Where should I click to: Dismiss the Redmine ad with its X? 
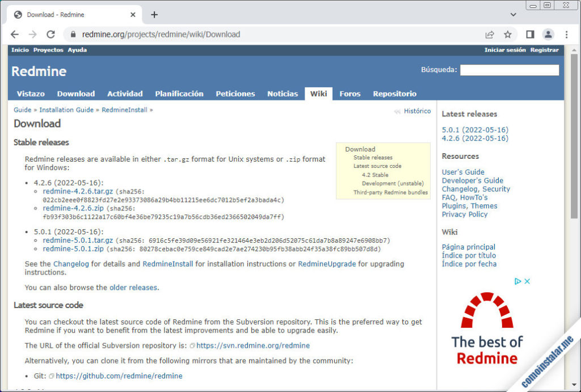[x=528, y=281]
